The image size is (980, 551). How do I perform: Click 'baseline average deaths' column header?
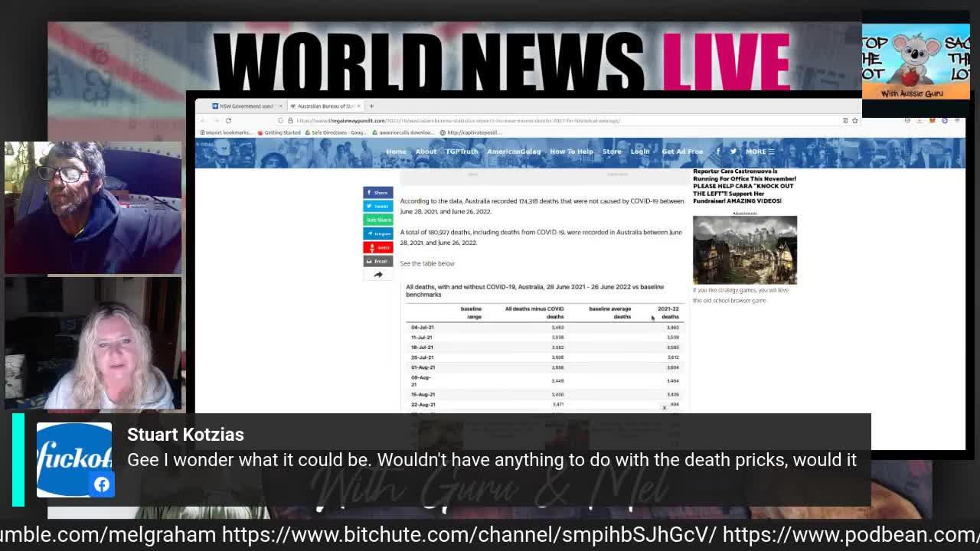point(610,313)
